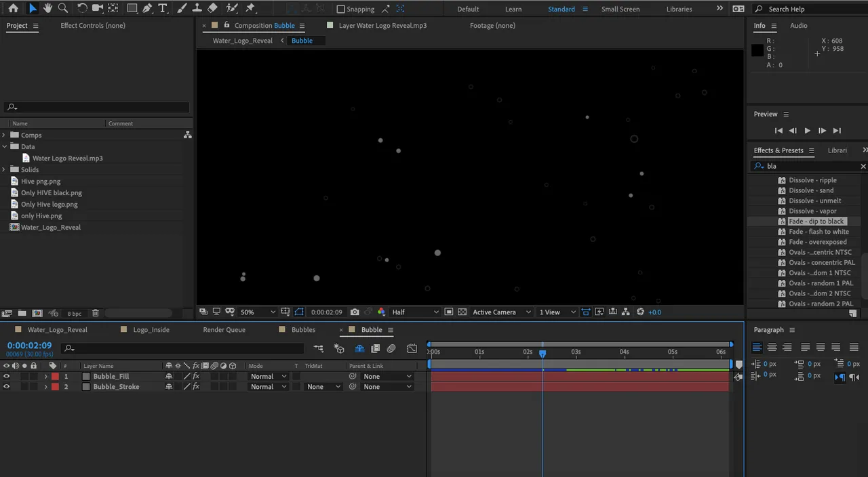
Task: Open the Composition Flowchart icon in viewer
Action: click(626, 312)
